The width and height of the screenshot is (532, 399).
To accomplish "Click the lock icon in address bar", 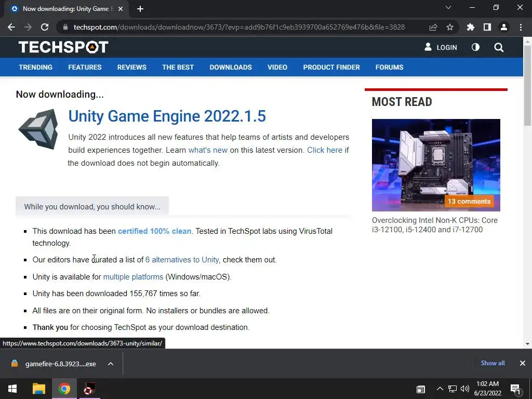I will (65, 27).
